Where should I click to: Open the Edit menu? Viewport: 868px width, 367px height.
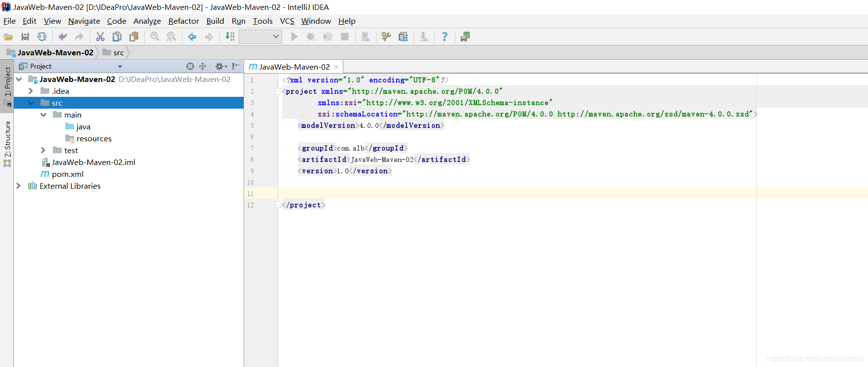(30, 21)
